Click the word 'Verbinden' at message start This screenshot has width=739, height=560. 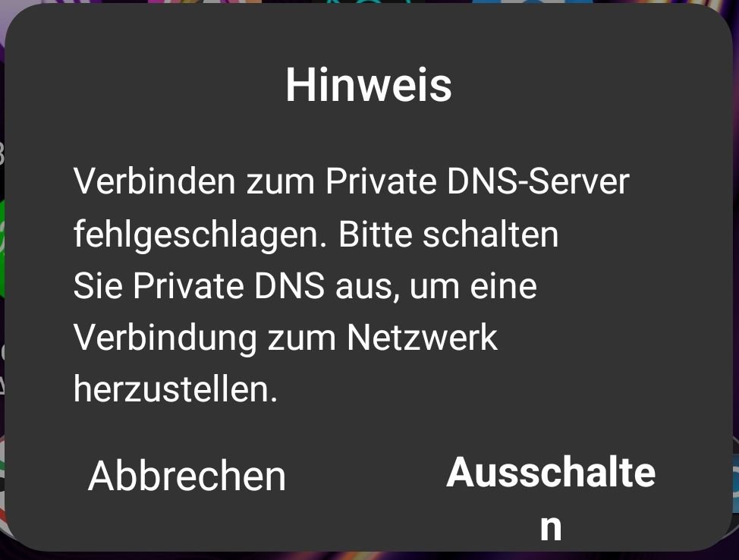coord(154,181)
